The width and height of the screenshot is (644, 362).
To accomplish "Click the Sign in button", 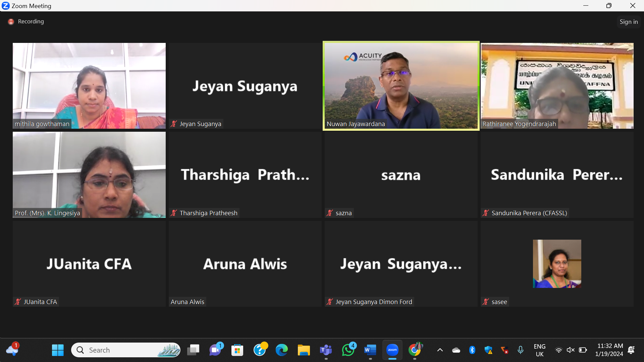I will [628, 22].
